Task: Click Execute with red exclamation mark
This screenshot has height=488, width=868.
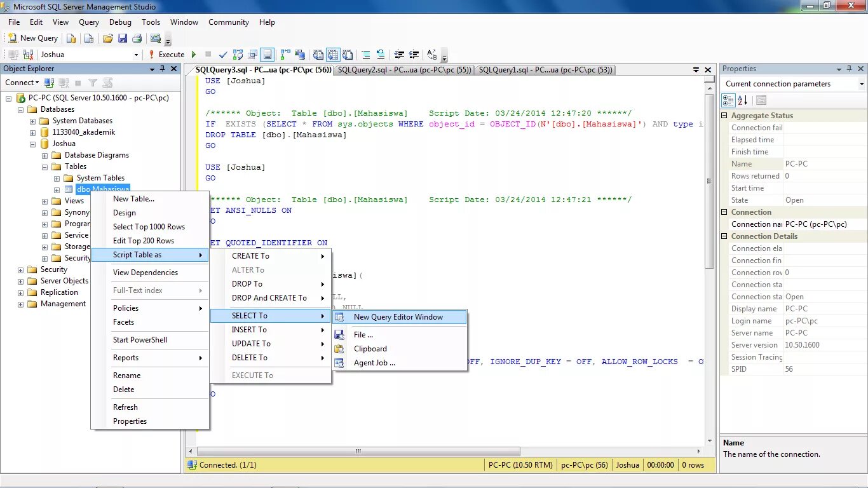Action: 166,55
